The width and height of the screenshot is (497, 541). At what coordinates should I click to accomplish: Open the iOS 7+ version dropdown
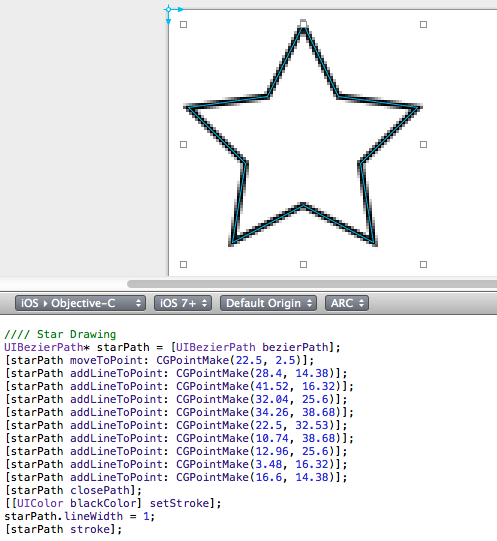click(183, 303)
